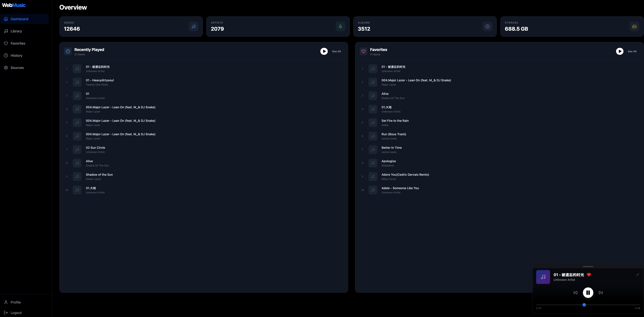This screenshot has width=644, height=317.
Task: Pause the currently playing track
Action: [588, 293]
